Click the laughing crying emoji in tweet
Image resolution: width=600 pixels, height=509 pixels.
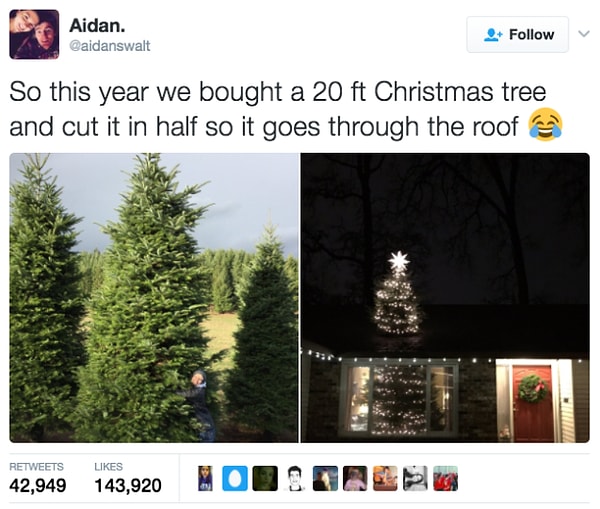point(545,125)
